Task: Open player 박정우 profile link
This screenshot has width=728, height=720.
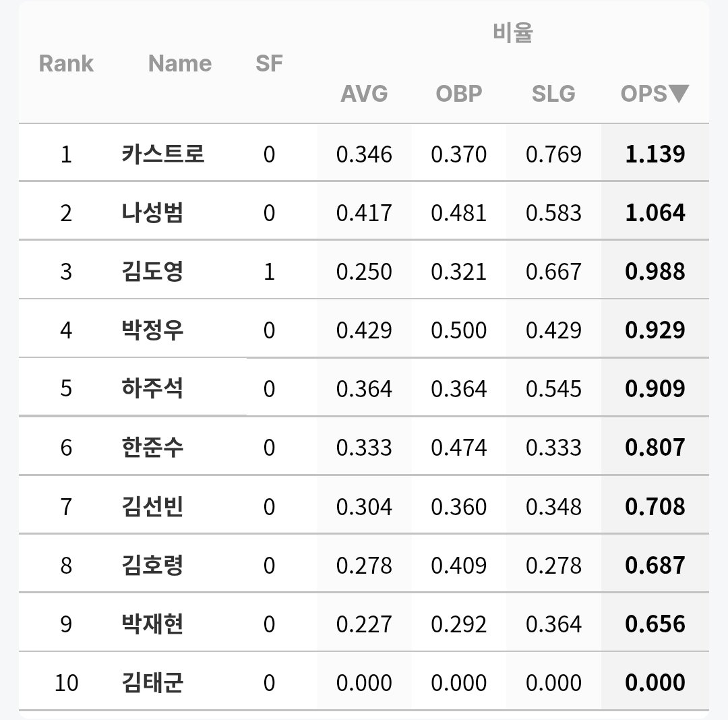Action: [x=152, y=330]
